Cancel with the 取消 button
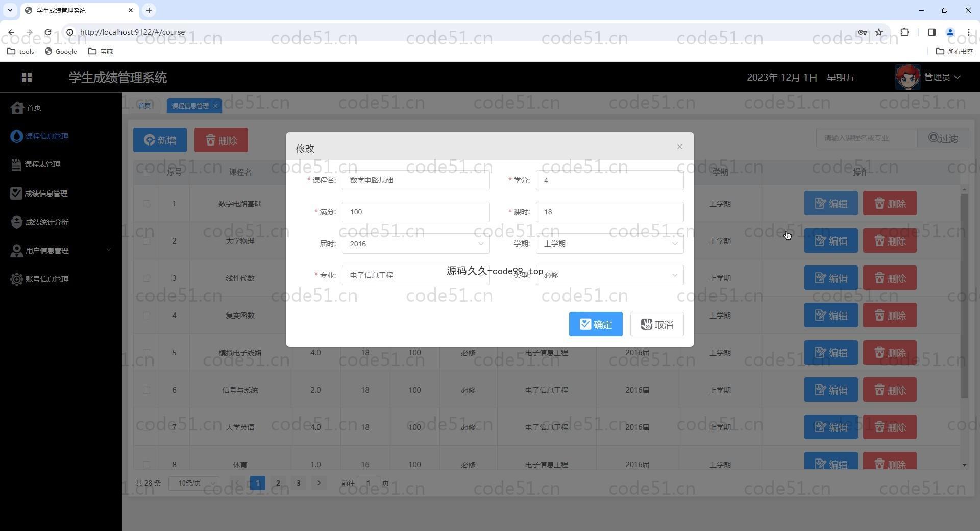The image size is (980, 531). [x=657, y=324]
